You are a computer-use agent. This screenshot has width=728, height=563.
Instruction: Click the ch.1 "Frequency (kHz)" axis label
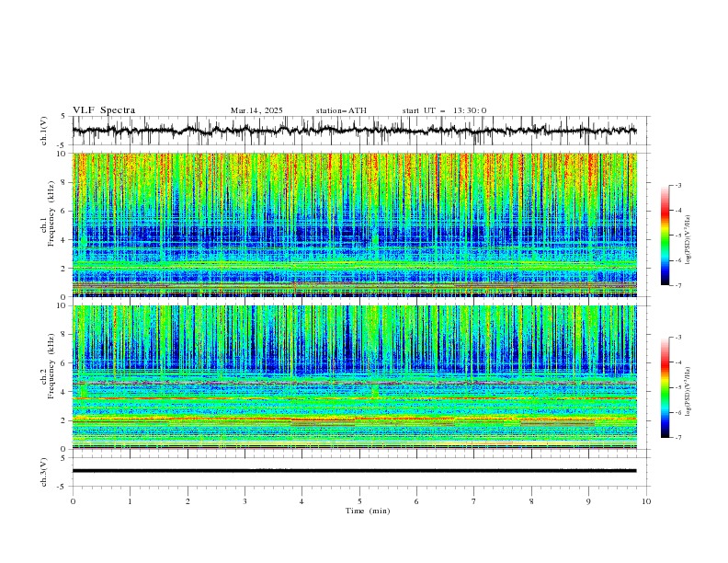pyautogui.click(x=51, y=212)
